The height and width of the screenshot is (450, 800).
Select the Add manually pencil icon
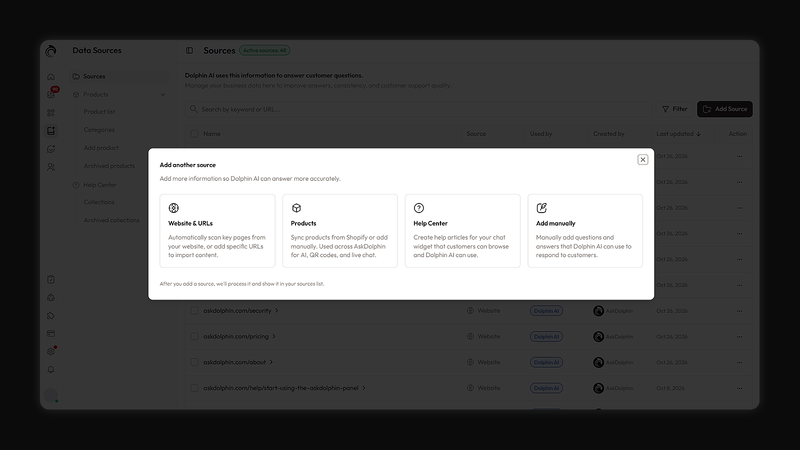(541, 208)
